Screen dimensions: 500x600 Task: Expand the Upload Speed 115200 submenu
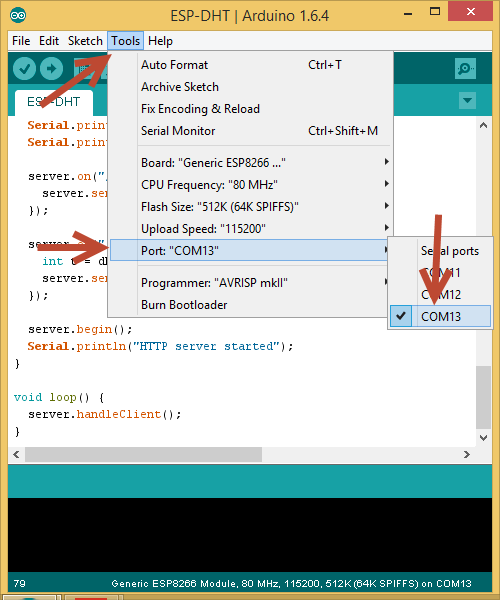(251, 229)
